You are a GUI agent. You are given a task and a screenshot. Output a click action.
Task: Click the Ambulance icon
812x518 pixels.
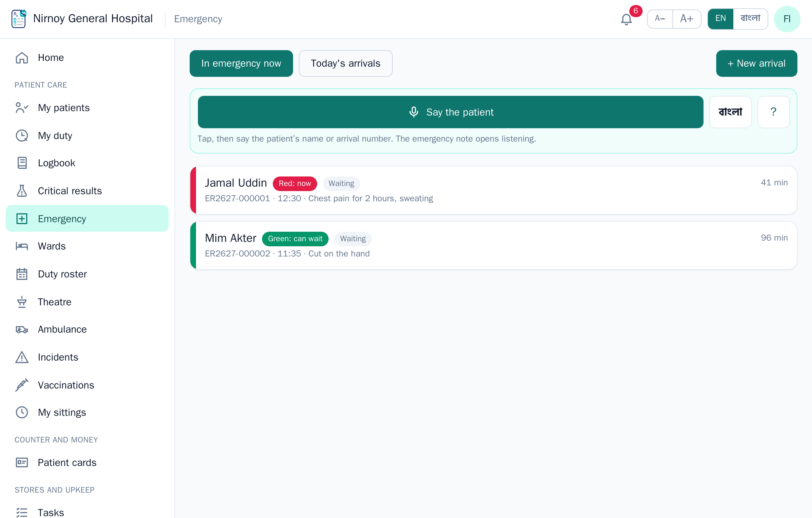tap(22, 329)
